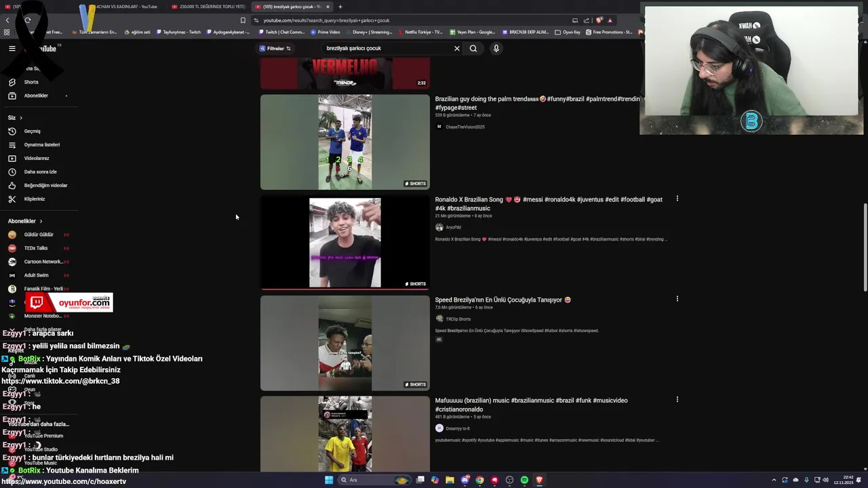Open Daha sonra izle list
Viewport: 868px width, 488px height.
(x=40, y=171)
